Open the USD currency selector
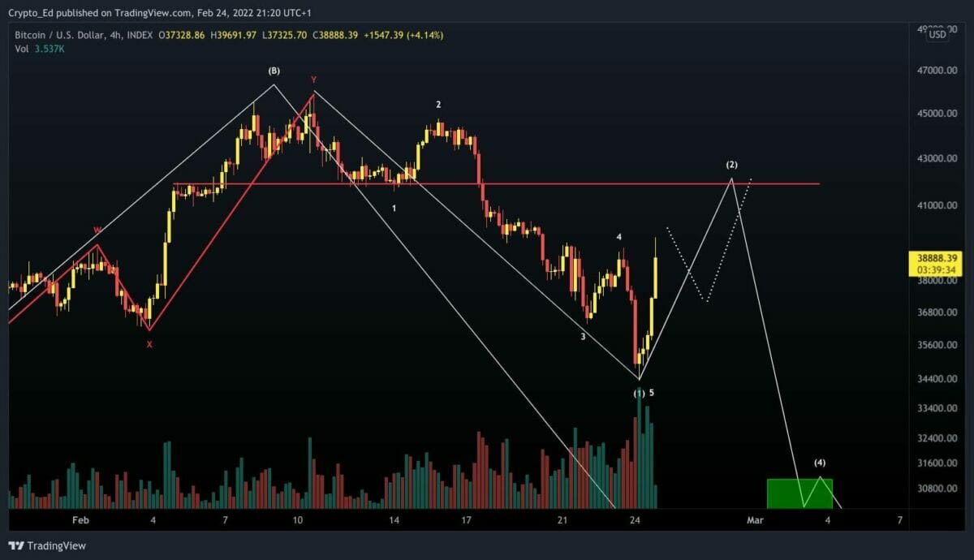The image size is (974, 560). pos(937,34)
